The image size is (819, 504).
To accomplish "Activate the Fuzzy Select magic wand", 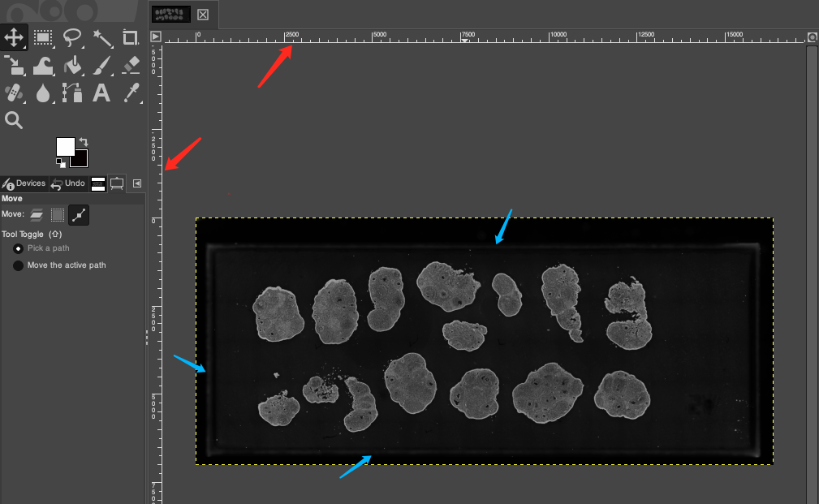I will 101,37.
